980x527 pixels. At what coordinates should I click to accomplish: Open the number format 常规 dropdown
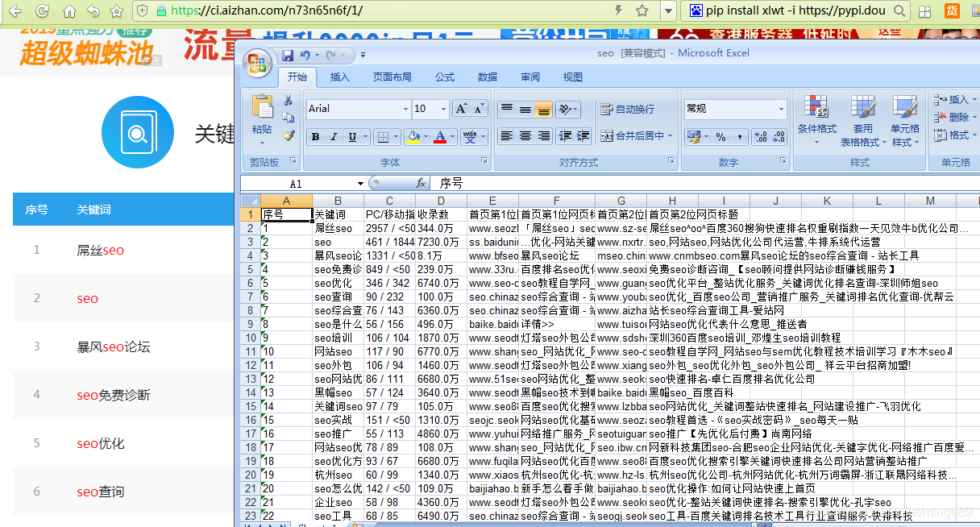tap(781, 109)
